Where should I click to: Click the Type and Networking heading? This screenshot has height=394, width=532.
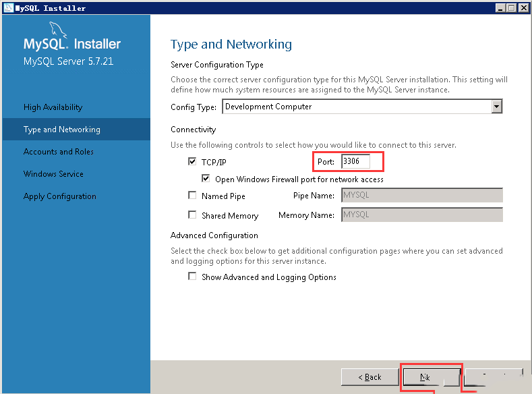(x=231, y=45)
